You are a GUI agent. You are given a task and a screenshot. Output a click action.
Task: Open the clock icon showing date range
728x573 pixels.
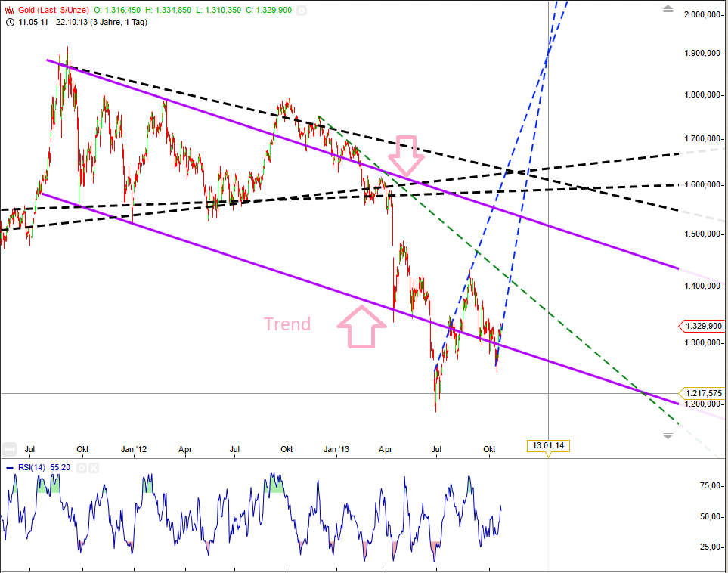tap(9, 23)
